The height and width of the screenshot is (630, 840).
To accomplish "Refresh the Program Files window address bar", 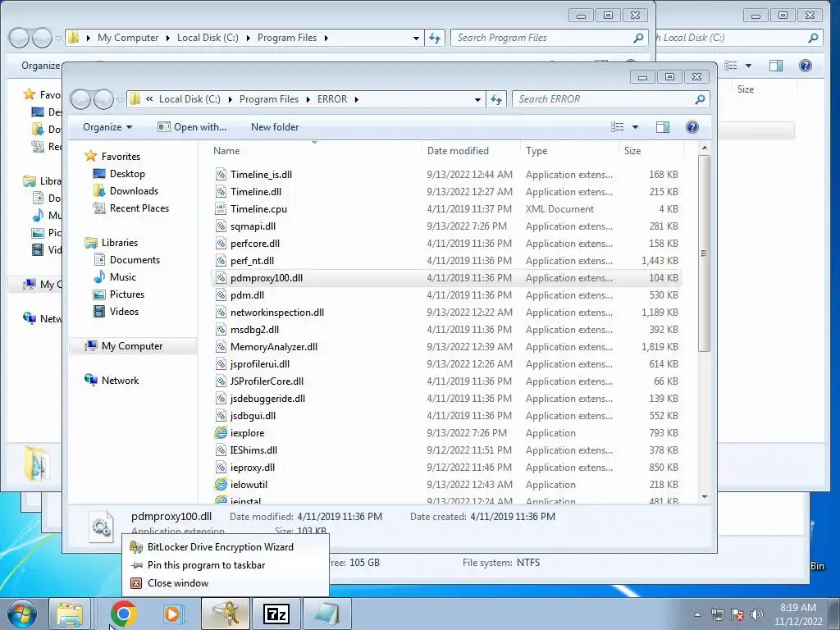I will pos(435,38).
